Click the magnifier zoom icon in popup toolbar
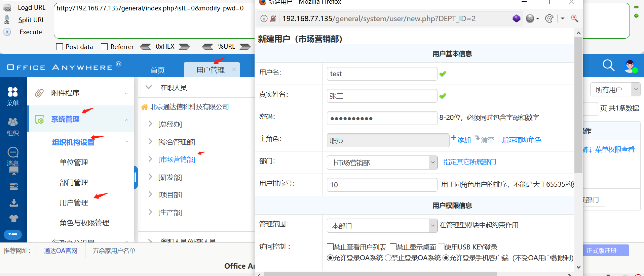 click(x=575, y=18)
